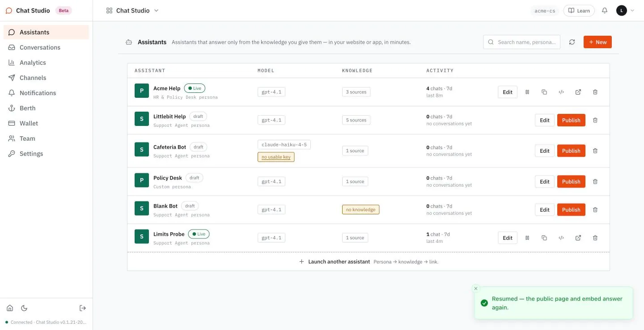Open the notifications bell in the header
This screenshot has height=330, width=644.
coord(605,10)
